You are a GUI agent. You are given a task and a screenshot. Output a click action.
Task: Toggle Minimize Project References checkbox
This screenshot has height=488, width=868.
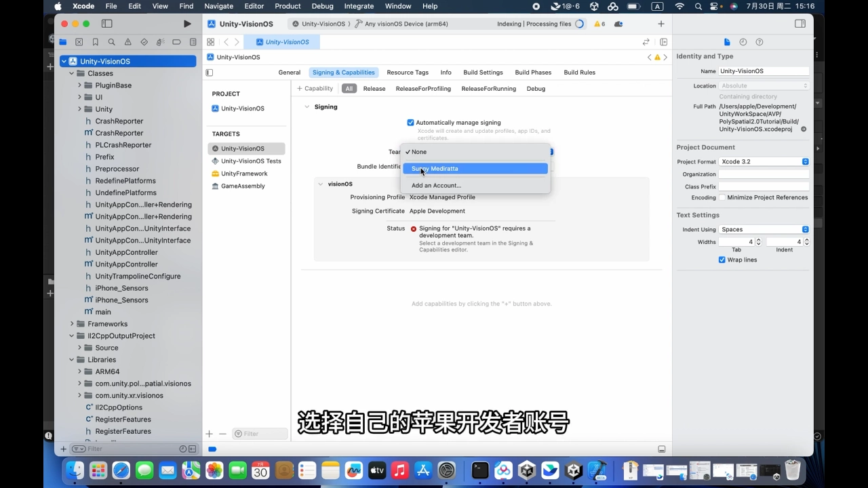(x=722, y=198)
